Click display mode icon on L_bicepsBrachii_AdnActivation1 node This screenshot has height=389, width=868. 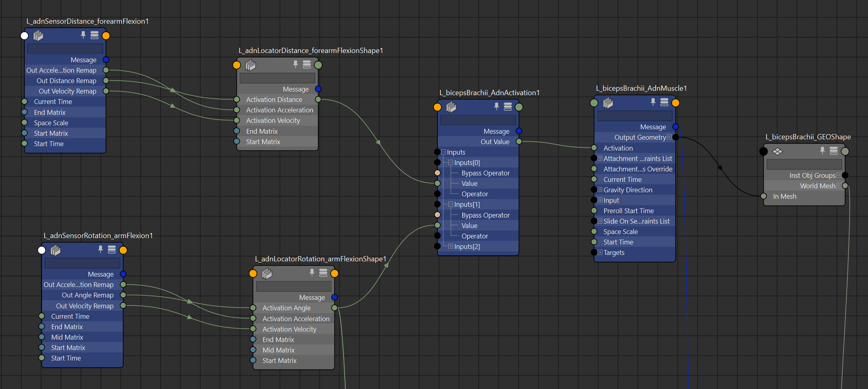point(508,106)
